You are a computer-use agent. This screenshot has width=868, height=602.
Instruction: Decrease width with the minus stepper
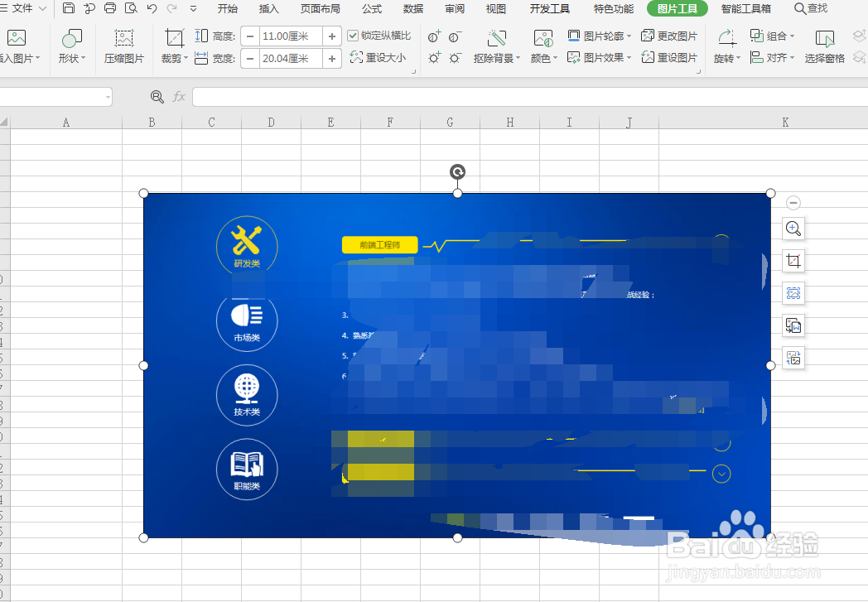pos(250,58)
